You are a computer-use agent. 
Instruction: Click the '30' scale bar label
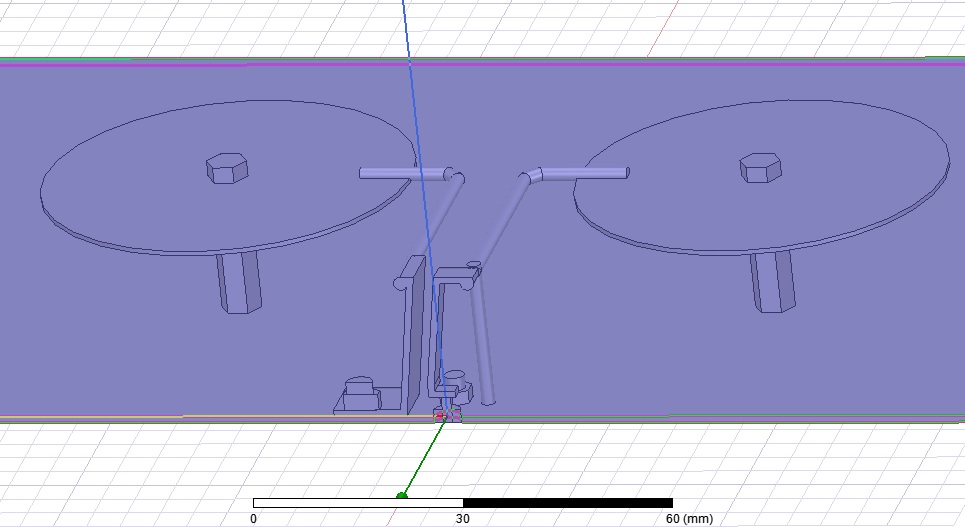[x=462, y=518]
